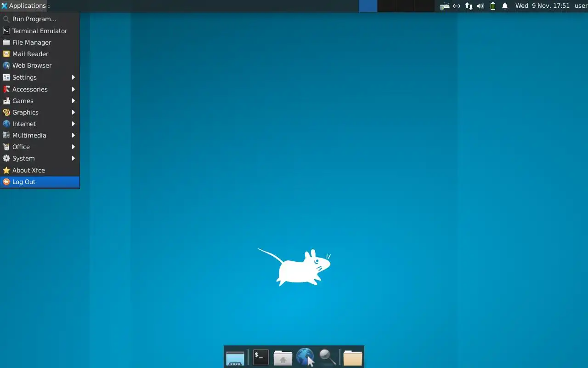
Task: Click the device tray icon beside workspaces
Action: click(x=444, y=6)
